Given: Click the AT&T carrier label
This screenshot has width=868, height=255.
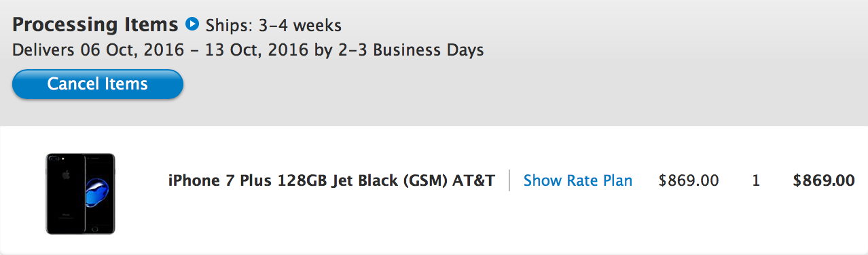Looking at the screenshot, I should coord(473,180).
